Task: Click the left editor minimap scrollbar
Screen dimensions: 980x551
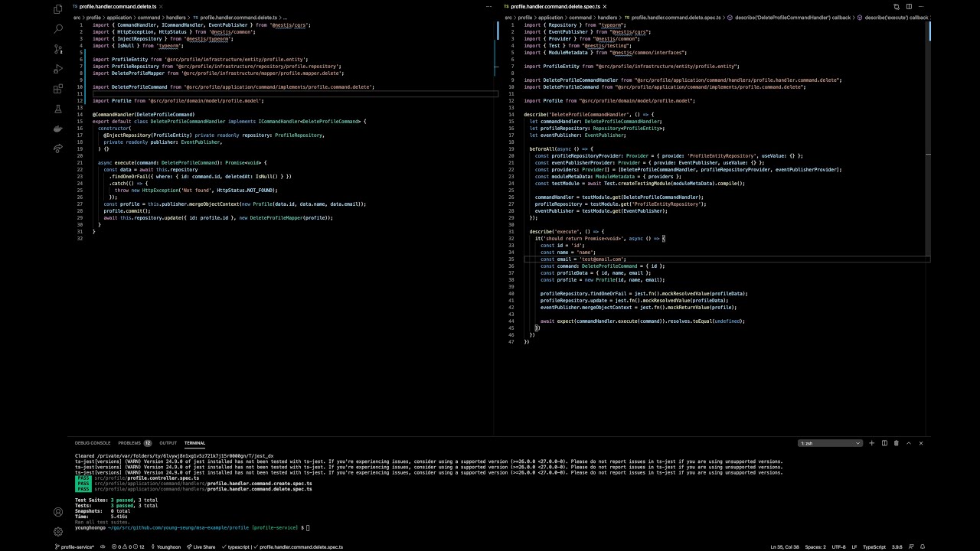Action: [x=498, y=31]
